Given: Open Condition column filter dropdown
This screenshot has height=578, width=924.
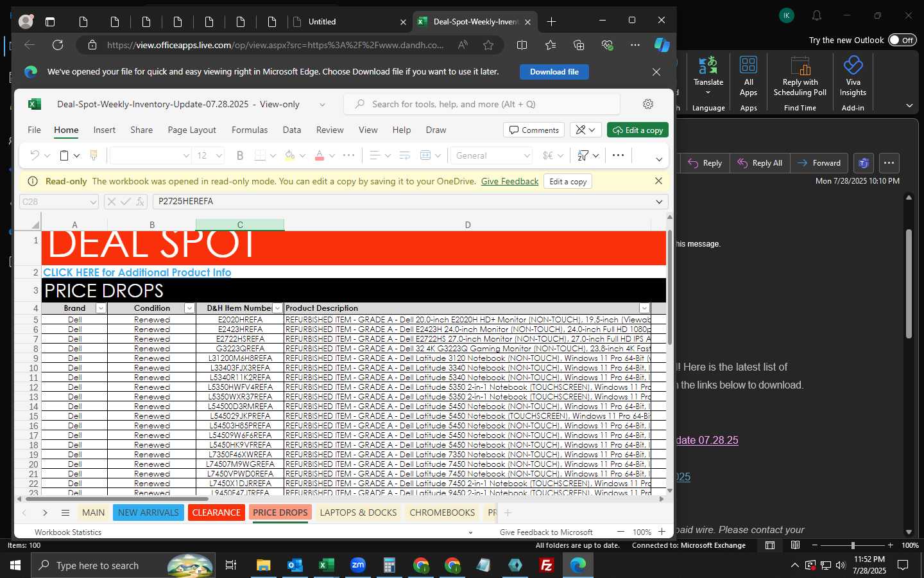Looking at the screenshot, I should [x=189, y=308].
